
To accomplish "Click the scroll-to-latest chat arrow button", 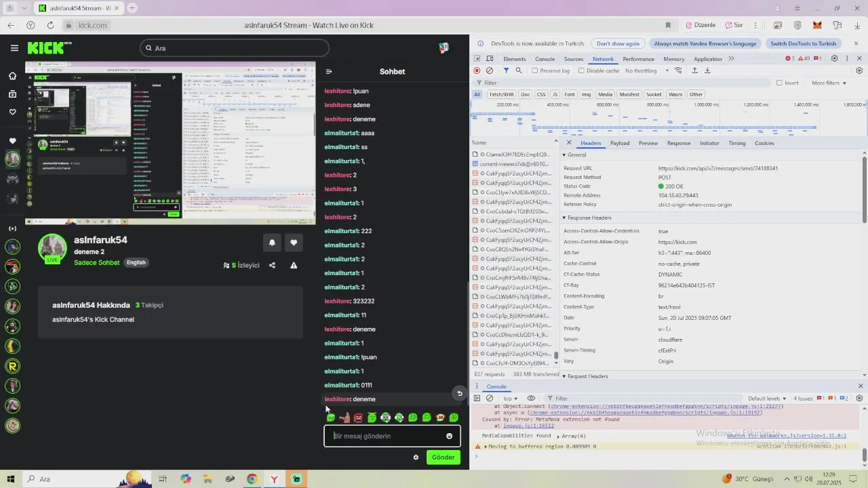I will pos(459,393).
